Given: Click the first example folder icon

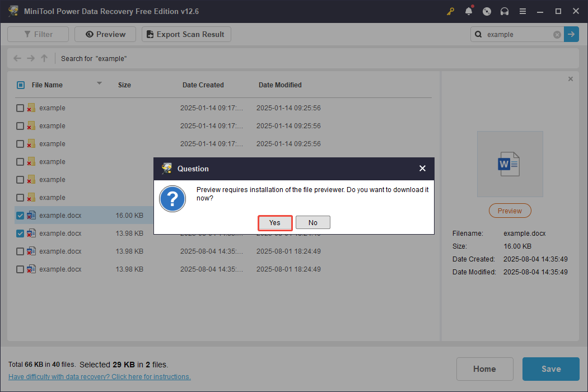Looking at the screenshot, I should tap(31, 108).
